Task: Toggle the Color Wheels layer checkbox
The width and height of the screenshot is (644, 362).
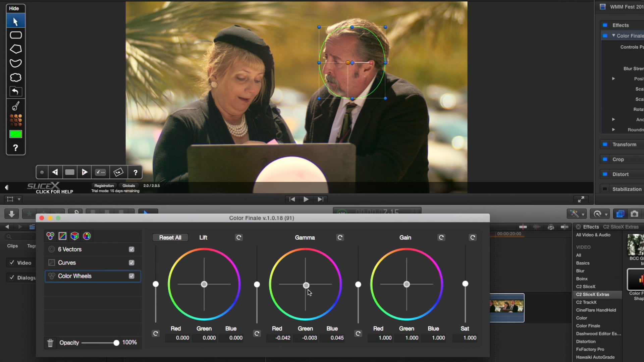Action: [131, 276]
